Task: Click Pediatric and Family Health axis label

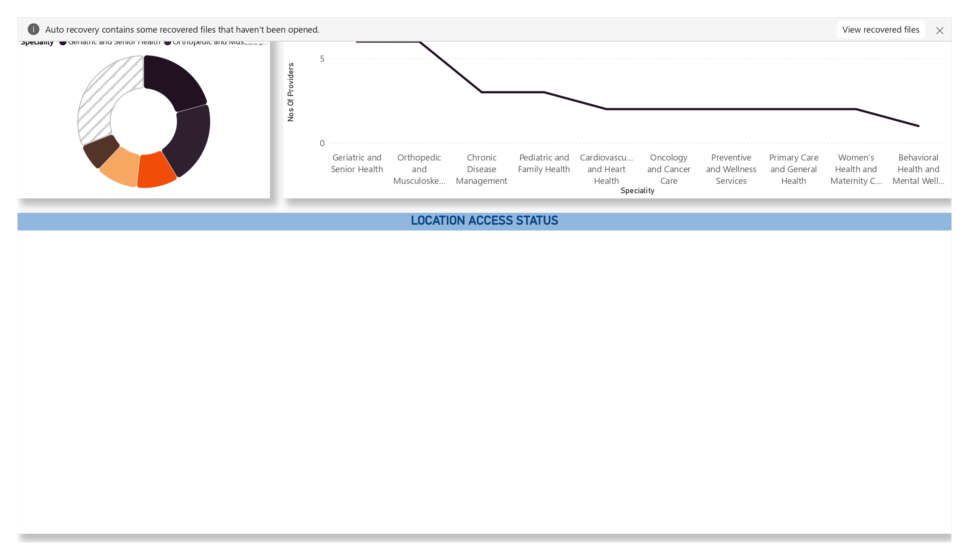Action: [x=544, y=163]
